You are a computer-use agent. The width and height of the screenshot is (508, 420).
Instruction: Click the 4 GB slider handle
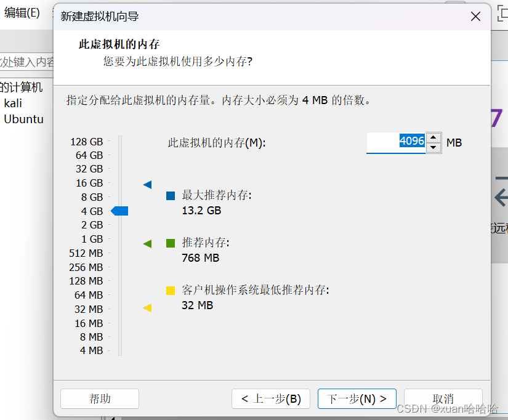click(x=119, y=211)
